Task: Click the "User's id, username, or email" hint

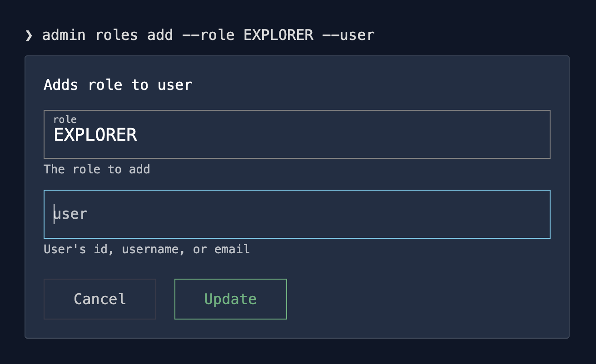Action: point(147,249)
